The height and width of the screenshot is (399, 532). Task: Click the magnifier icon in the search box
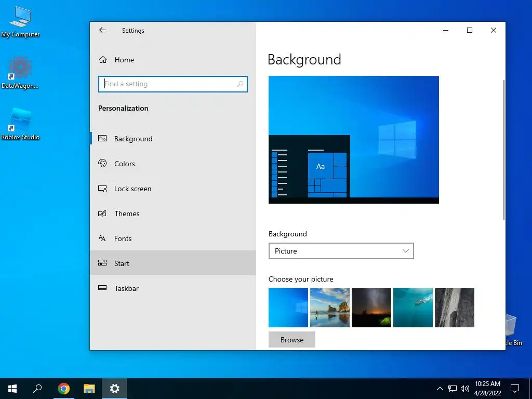click(x=240, y=84)
